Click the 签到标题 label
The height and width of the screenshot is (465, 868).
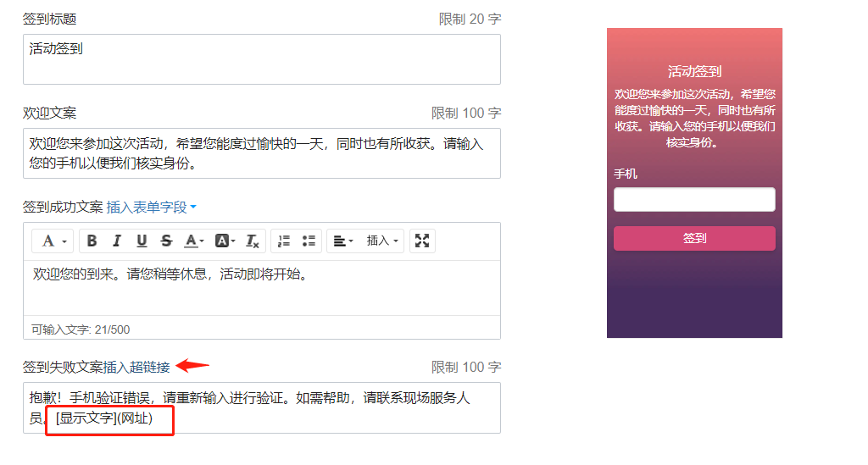point(49,19)
